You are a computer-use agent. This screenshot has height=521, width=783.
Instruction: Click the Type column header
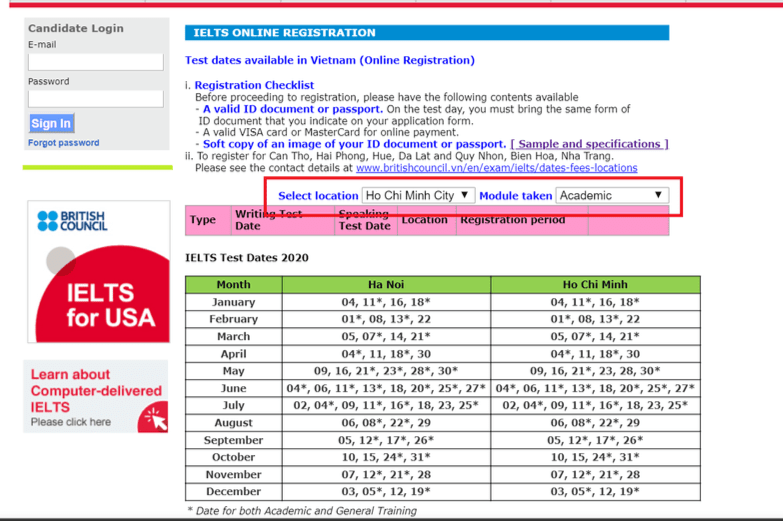point(208,220)
